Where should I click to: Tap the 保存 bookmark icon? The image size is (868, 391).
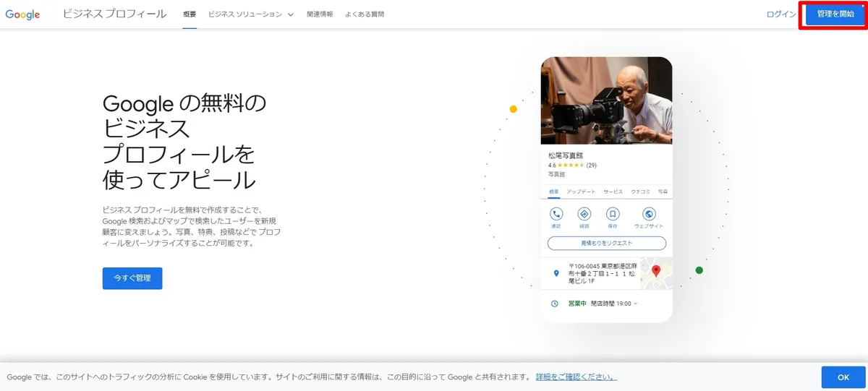[613, 214]
